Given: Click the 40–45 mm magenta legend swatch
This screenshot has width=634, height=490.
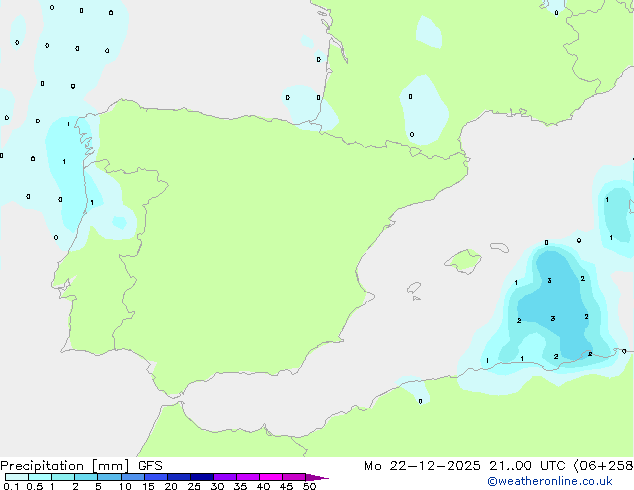Looking at the screenshot, I should point(271,477).
